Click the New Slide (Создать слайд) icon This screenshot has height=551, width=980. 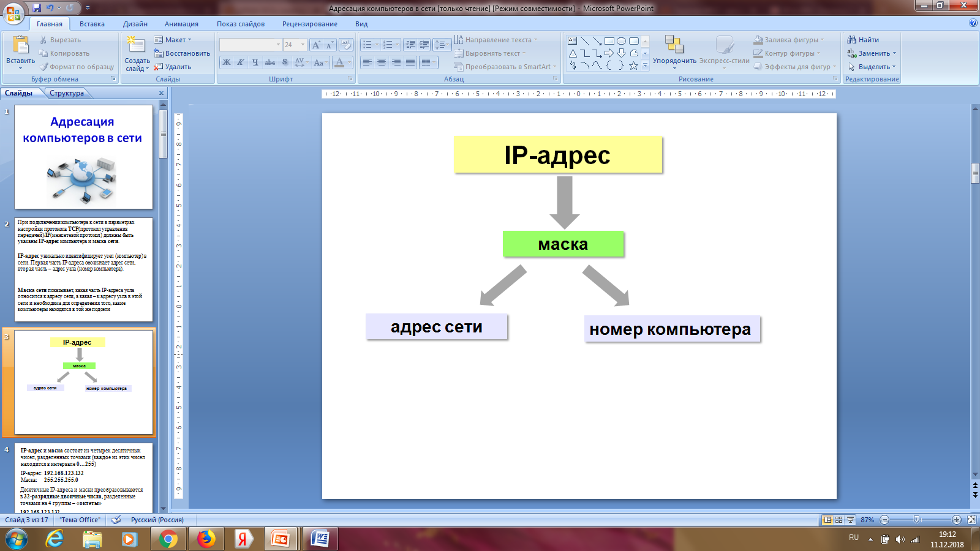point(136,45)
